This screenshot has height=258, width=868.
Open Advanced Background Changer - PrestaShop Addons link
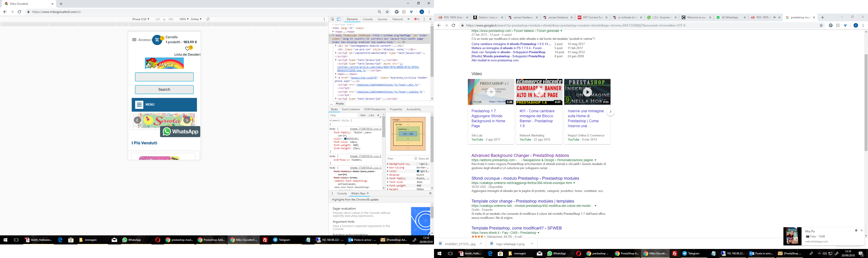tap(520, 155)
